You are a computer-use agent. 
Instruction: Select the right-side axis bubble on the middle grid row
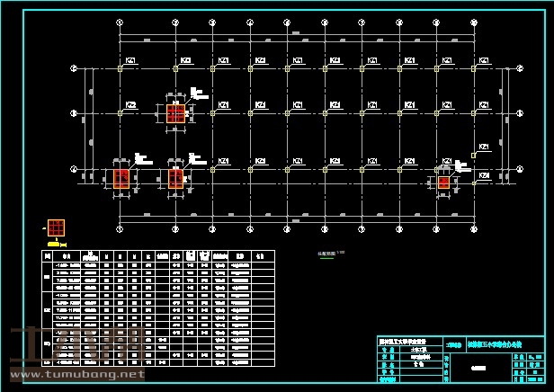521,112
